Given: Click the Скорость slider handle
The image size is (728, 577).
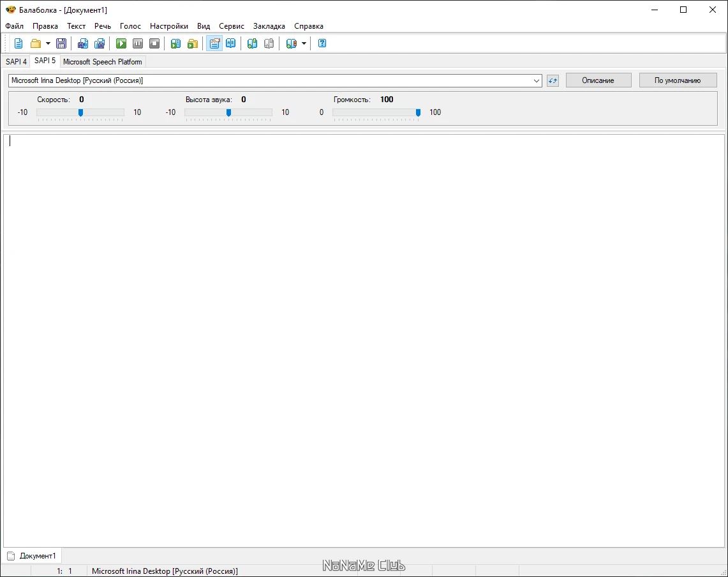Looking at the screenshot, I should 80,112.
